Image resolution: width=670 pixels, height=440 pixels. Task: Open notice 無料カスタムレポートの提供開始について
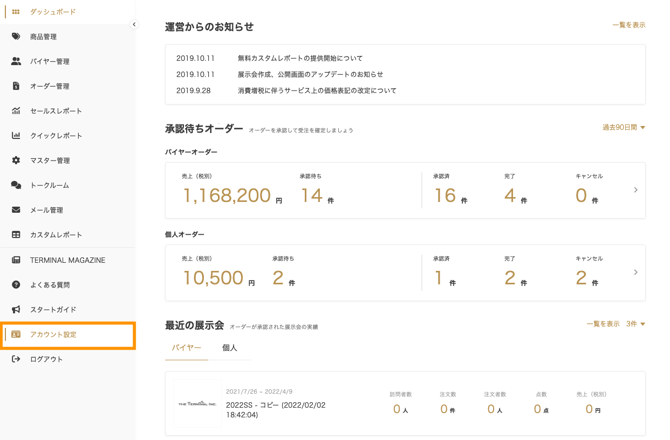tap(300, 58)
